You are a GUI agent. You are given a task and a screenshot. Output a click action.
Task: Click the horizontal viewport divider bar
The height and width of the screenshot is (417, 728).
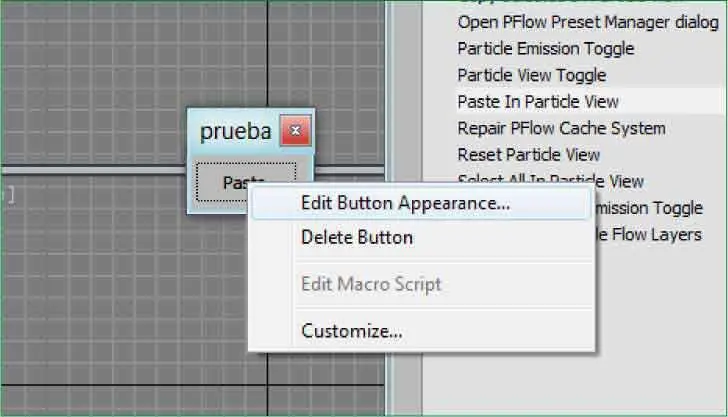pos(93,170)
